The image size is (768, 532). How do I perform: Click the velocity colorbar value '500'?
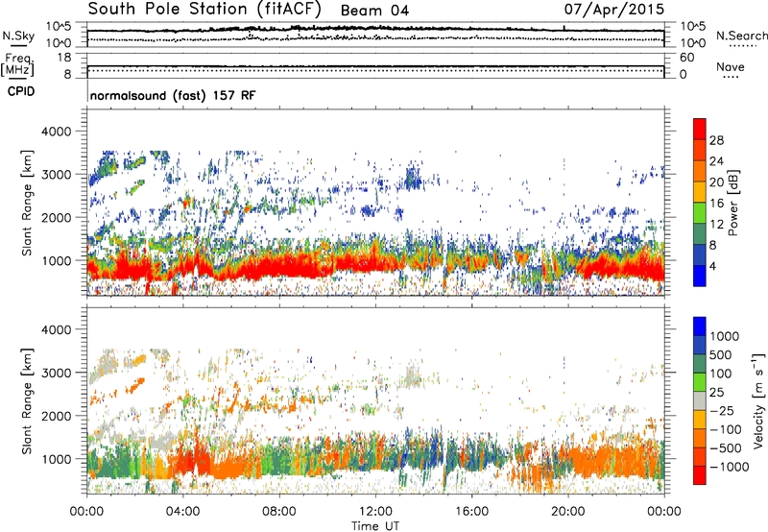721,355
